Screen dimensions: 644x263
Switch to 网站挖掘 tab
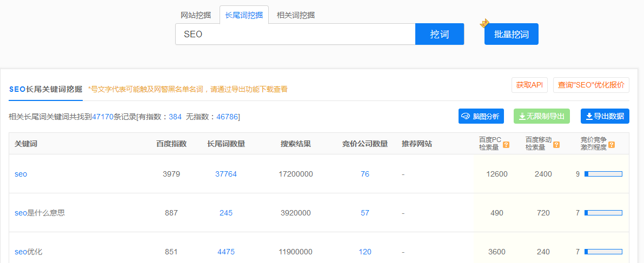coord(196,15)
